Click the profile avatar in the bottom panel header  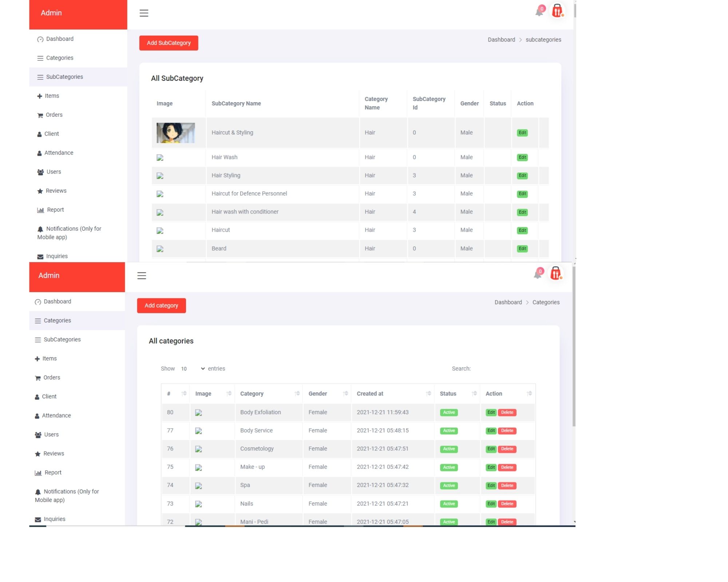point(555,274)
